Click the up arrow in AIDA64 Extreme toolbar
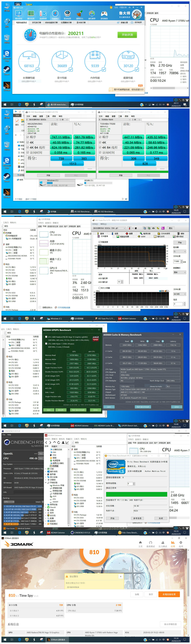 54,442
